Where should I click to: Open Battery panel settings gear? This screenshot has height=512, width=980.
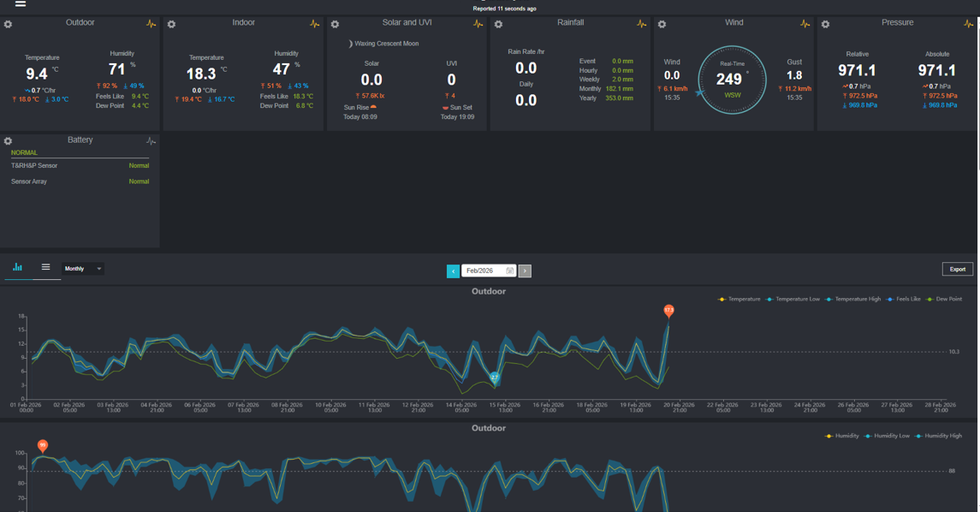point(9,141)
